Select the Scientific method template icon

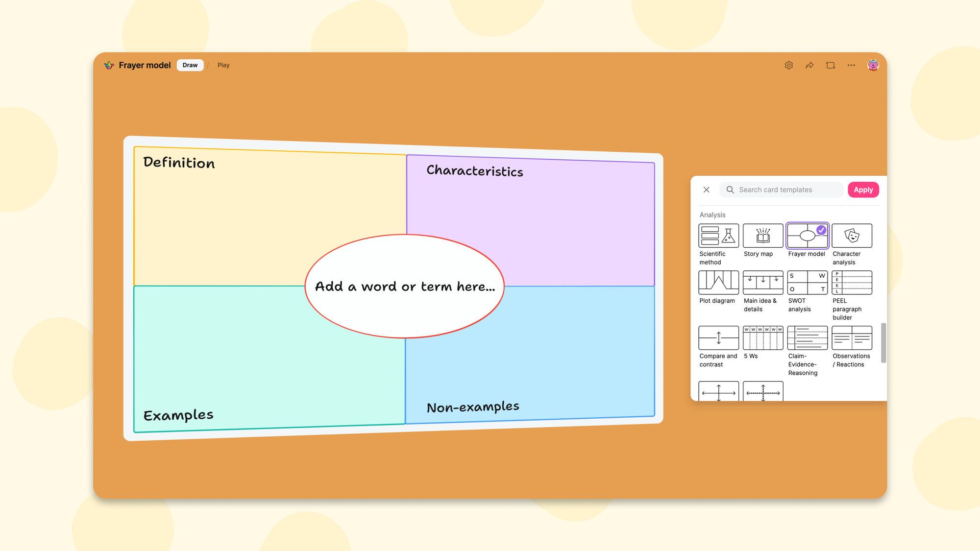point(718,236)
